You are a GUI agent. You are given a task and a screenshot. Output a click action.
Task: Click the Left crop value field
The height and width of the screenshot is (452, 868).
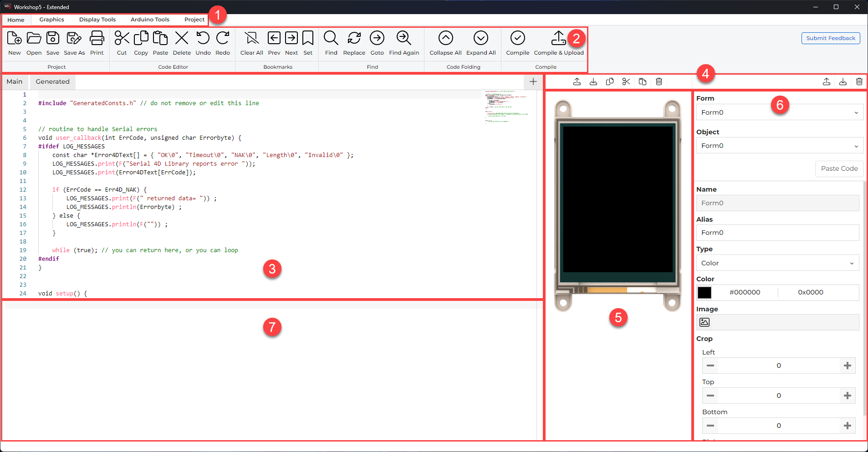tap(779, 366)
